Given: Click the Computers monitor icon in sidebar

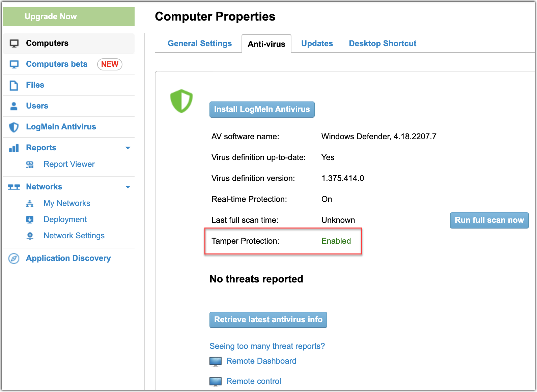Looking at the screenshot, I should (x=14, y=43).
